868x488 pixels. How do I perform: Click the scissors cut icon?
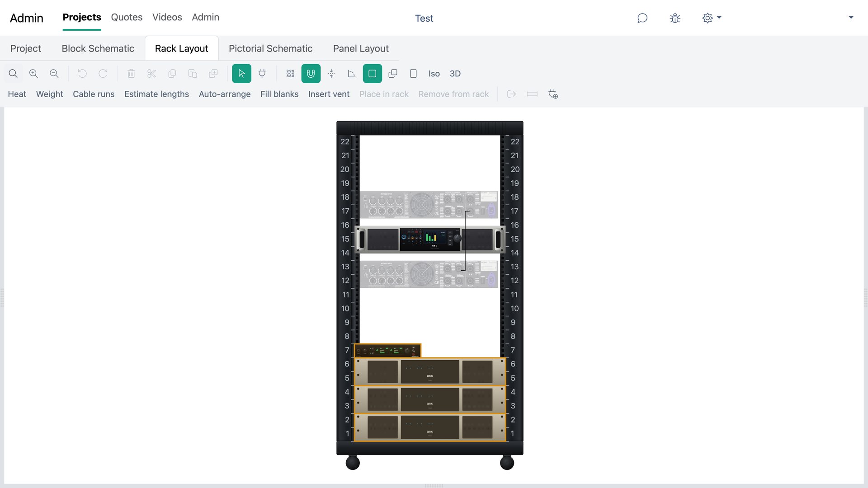[151, 74]
